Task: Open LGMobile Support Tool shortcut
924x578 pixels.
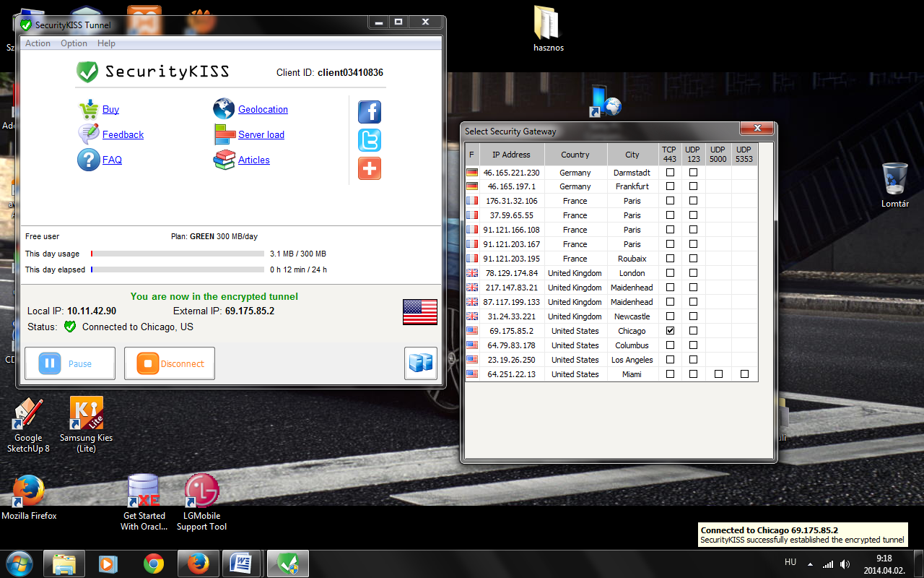Action: coord(202,503)
